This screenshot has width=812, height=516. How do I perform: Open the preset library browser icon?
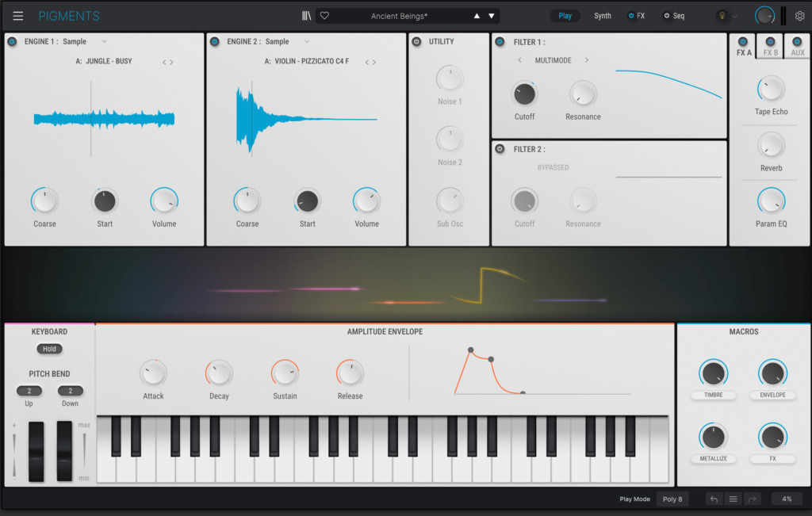(307, 16)
